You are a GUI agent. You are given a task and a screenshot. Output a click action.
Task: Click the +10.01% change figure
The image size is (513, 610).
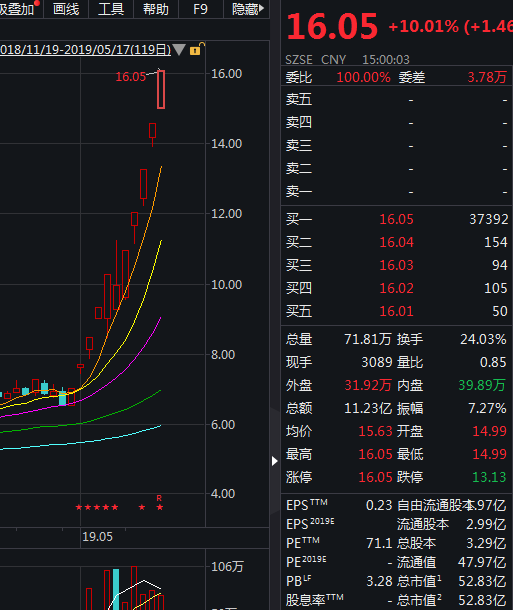point(424,26)
